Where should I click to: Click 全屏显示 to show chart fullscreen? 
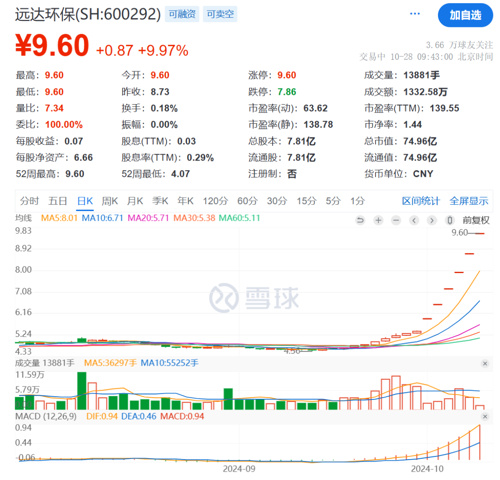[469, 201]
